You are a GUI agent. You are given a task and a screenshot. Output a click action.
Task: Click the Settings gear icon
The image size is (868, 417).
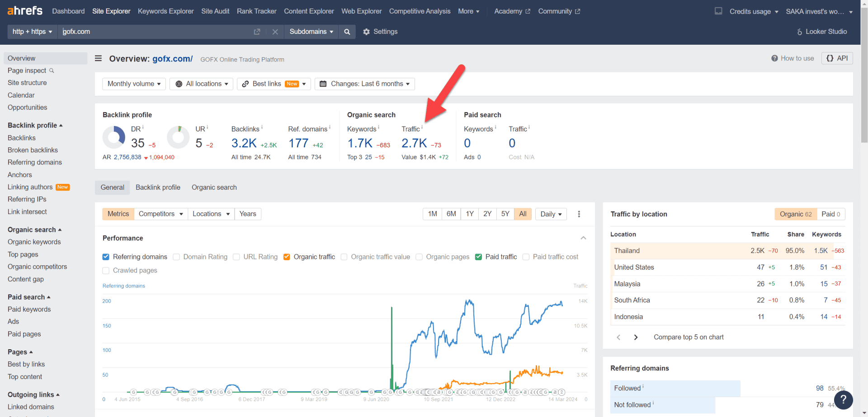[x=367, y=32]
